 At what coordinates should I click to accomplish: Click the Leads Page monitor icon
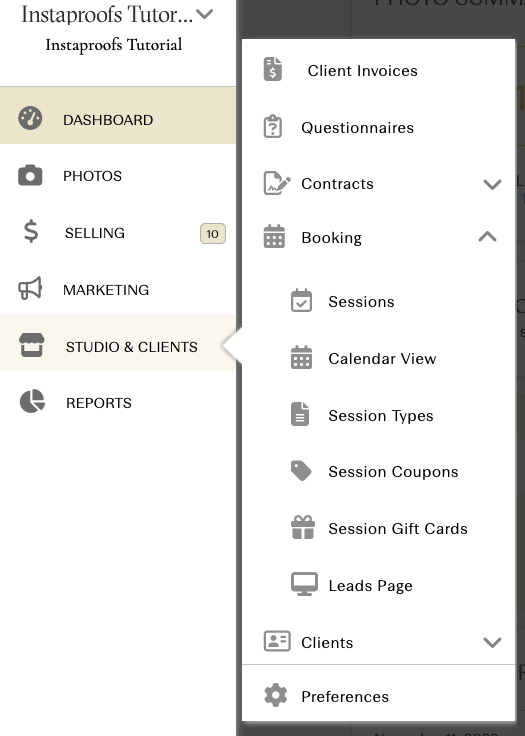coord(304,584)
